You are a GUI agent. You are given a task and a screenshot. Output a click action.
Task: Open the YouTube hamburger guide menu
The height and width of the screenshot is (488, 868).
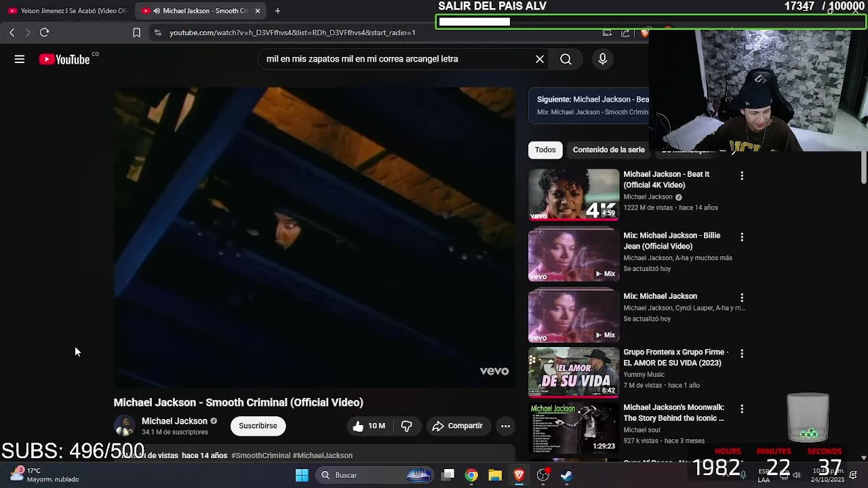(x=20, y=59)
